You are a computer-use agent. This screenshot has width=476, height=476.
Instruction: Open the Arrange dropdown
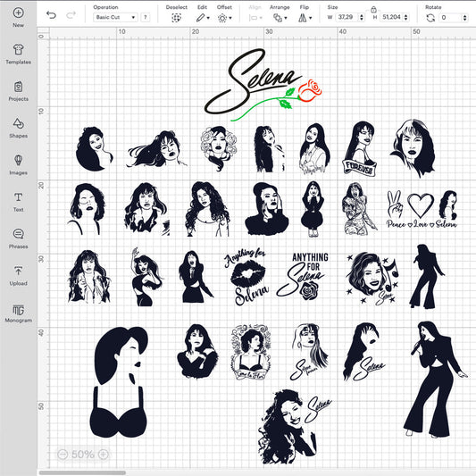[x=280, y=18]
